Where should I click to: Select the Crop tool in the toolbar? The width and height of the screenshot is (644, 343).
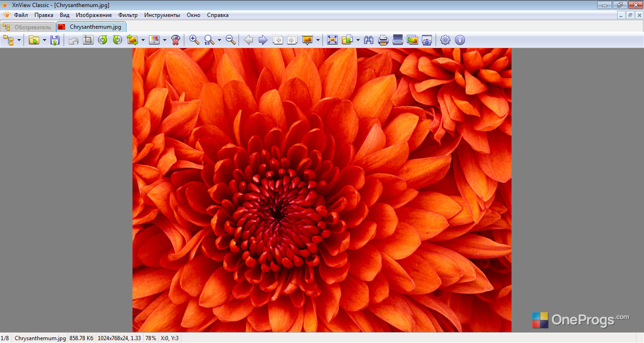88,40
